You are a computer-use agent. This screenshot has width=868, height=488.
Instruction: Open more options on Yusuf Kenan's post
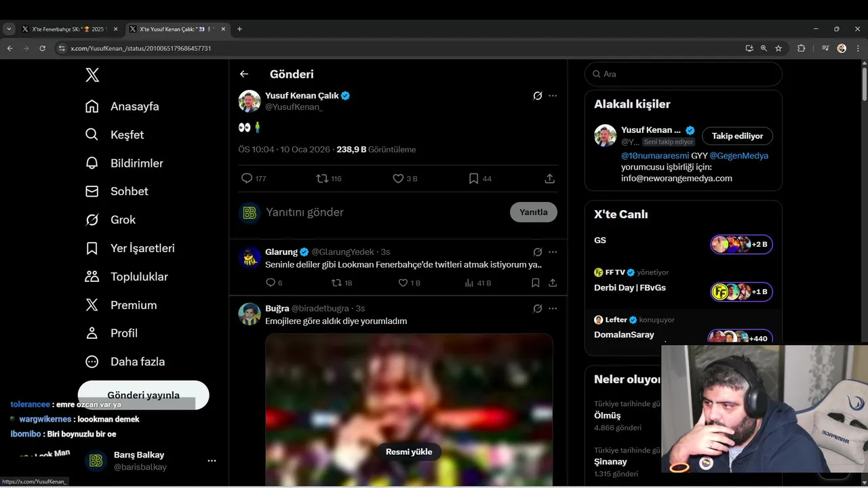tap(553, 96)
